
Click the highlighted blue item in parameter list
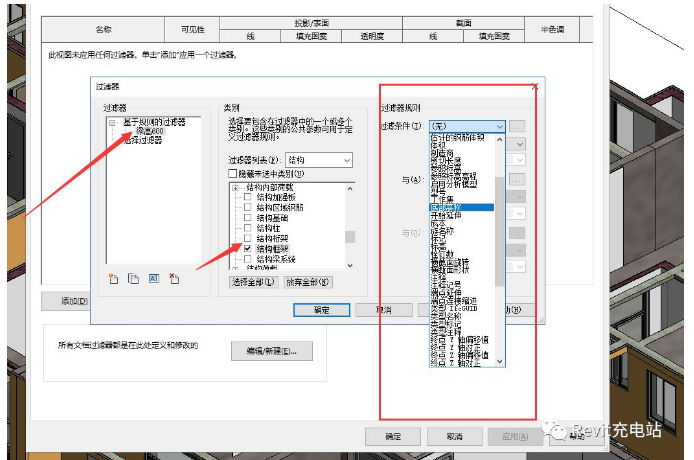[462, 207]
